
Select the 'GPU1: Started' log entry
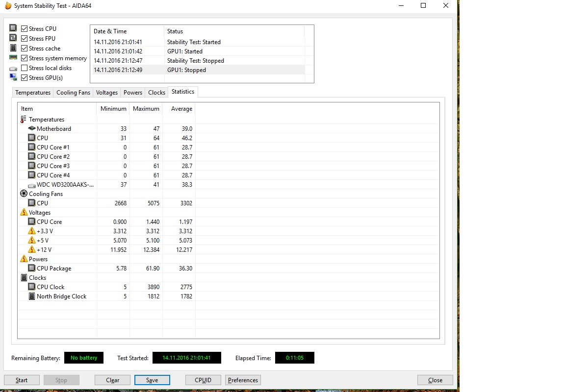198,51
